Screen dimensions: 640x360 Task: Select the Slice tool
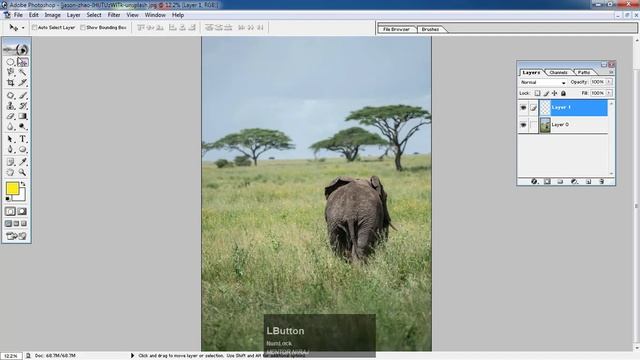22,82
